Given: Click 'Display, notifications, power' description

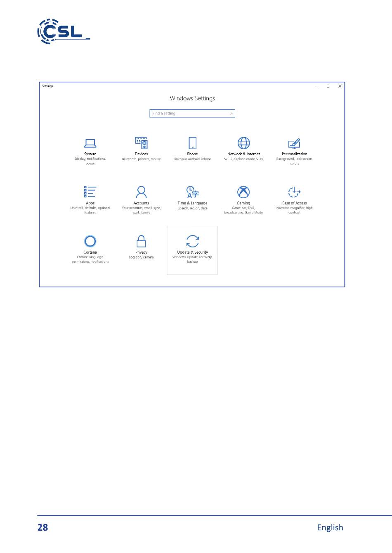Looking at the screenshot, I should pyautogui.click(x=90, y=161).
